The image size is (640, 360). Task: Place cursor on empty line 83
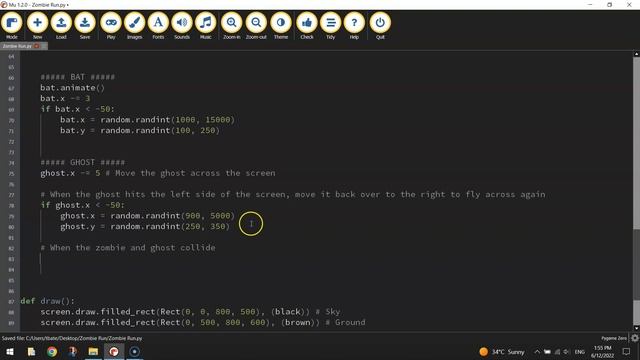tap(327, 259)
